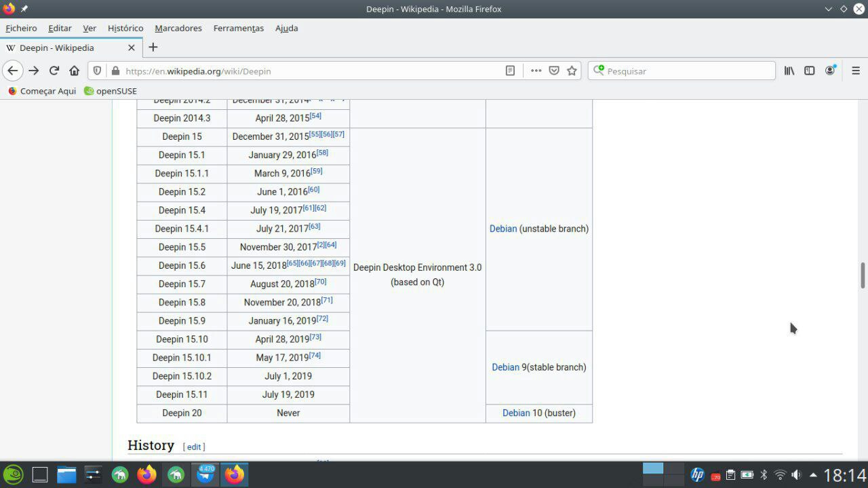Open the openSUSE bookmark
The height and width of the screenshot is (488, 868).
(111, 91)
